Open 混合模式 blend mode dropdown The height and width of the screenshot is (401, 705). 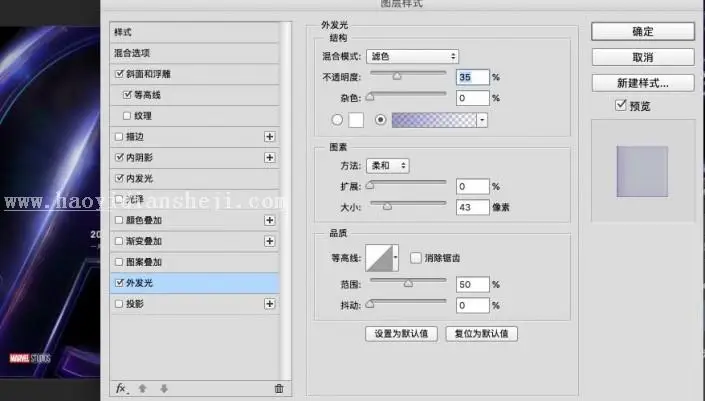coord(412,56)
